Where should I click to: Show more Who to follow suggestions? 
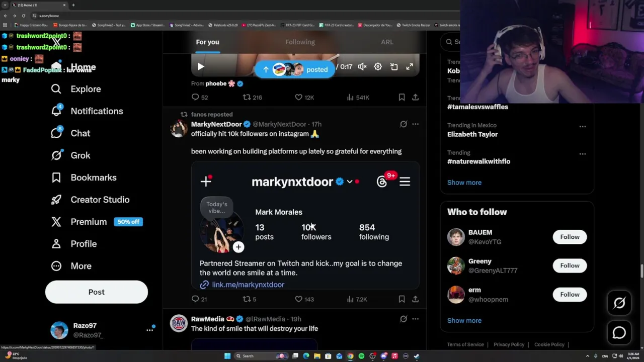[464, 320]
